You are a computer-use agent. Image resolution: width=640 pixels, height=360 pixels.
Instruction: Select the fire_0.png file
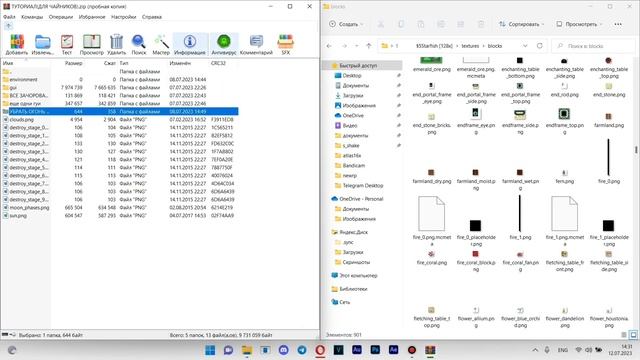click(609, 161)
